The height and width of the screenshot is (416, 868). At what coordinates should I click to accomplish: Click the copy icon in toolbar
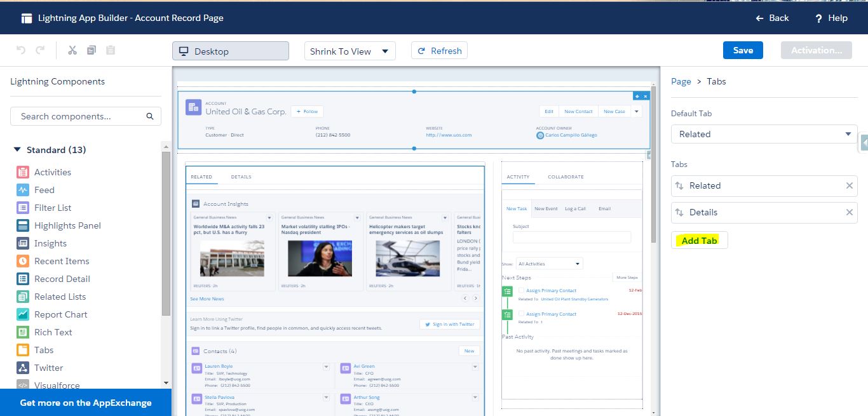coord(92,50)
